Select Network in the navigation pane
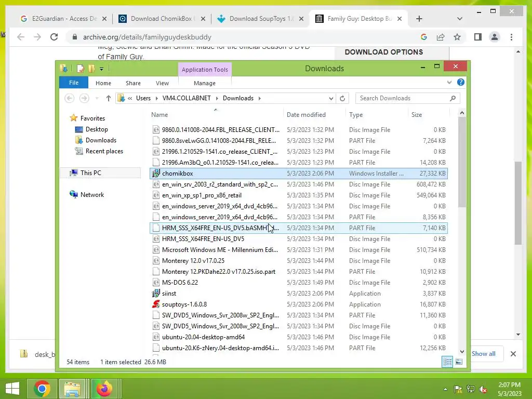 pos(92,194)
